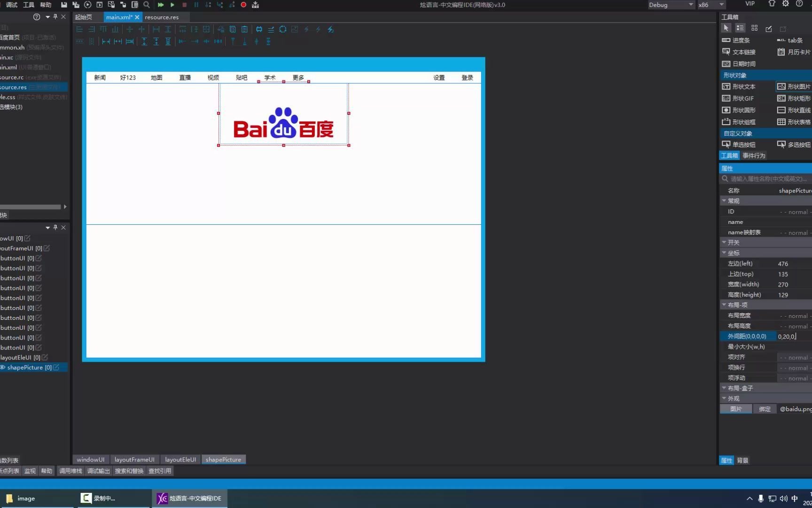Click the red record breakpoint circle icon
Viewport: 812px width, 508px height.
click(x=243, y=5)
